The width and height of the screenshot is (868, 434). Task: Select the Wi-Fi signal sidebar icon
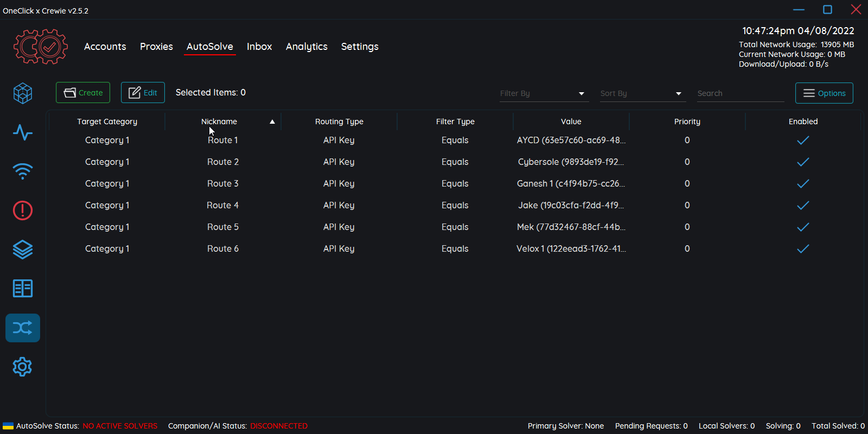pos(23,171)
